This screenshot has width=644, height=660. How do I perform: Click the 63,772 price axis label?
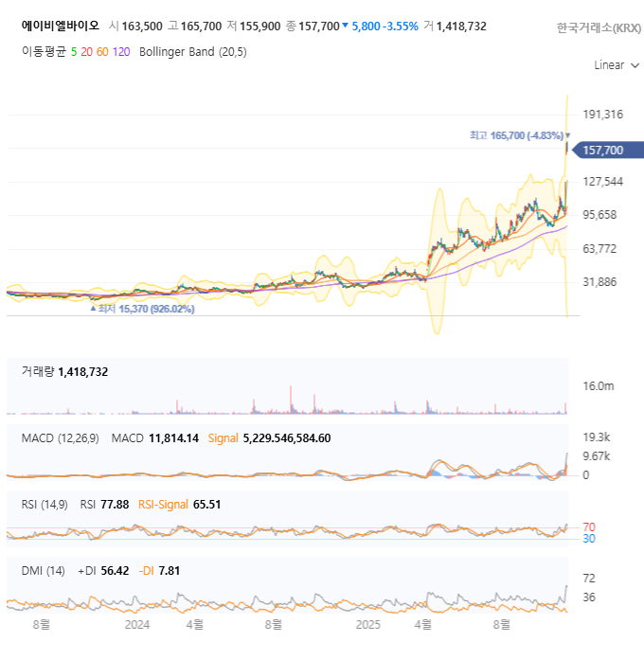[x=599, y=249]
